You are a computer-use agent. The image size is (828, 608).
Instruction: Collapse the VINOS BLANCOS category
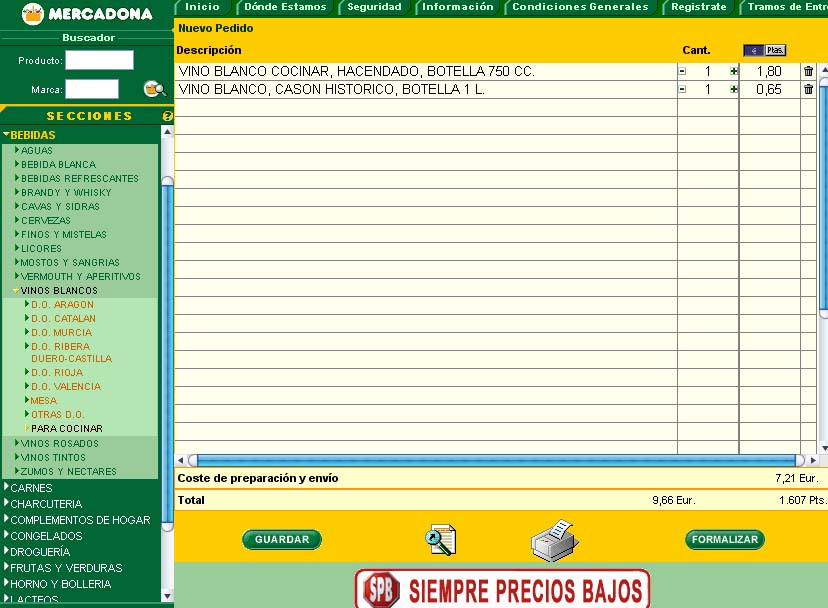coord(55,291)
